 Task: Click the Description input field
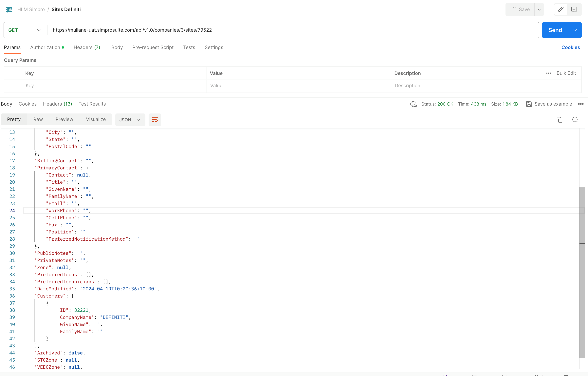click(x=486, y=86)
